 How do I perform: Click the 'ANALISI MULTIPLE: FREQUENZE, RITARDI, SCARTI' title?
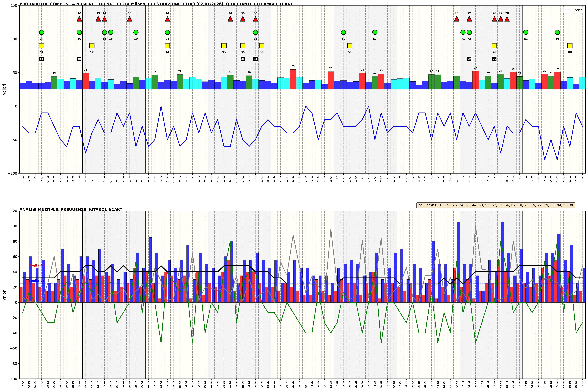(72, 209)
